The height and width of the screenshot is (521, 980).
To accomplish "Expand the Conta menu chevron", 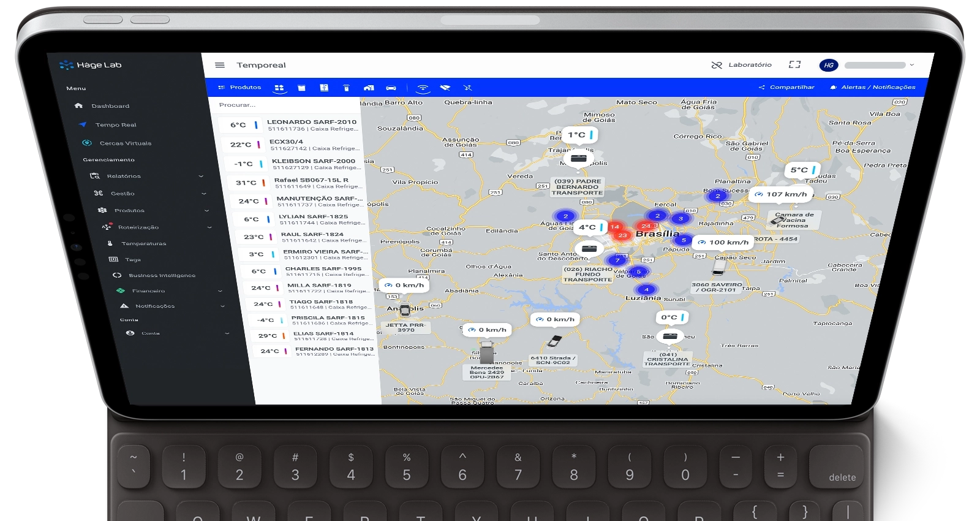I will (x=227, y=333).
